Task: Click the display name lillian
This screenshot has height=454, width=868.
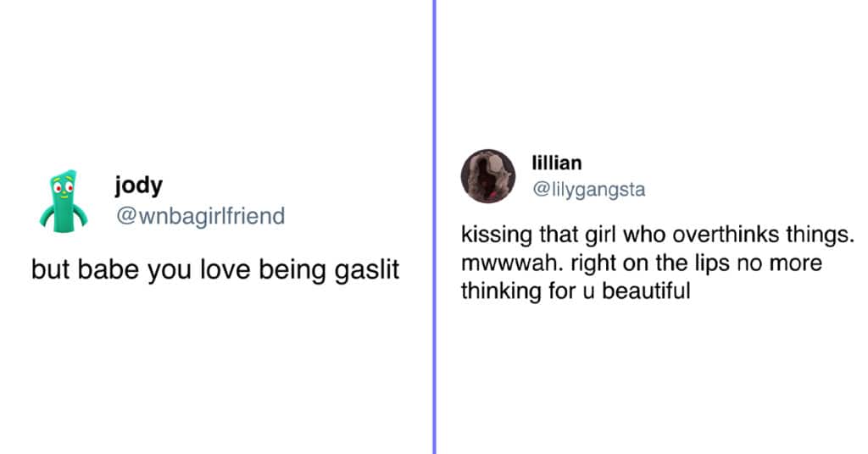Action: pos(557,163)
